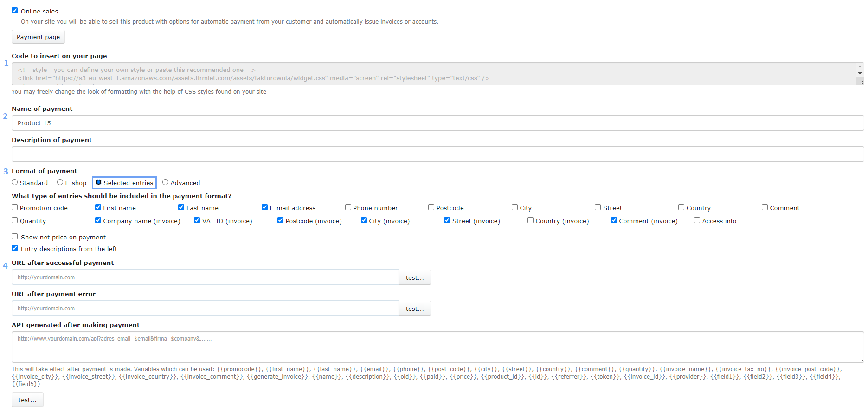Tick the Phone number checkbox
The width and height of the screenshot is (868, 412).
(x=348, y=208)
